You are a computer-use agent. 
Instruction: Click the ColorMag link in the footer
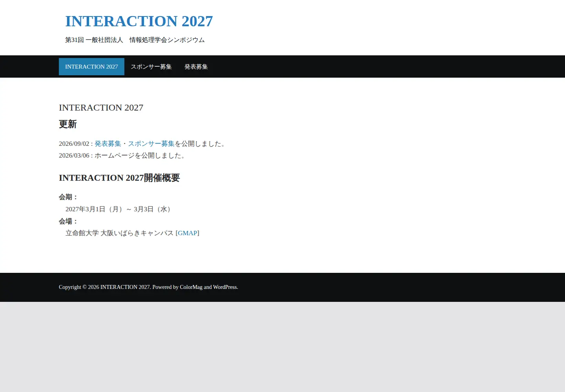click(x=191, y=287)
